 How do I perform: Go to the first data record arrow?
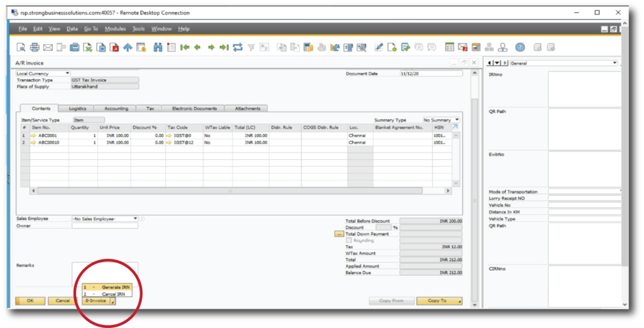point(184,47)
